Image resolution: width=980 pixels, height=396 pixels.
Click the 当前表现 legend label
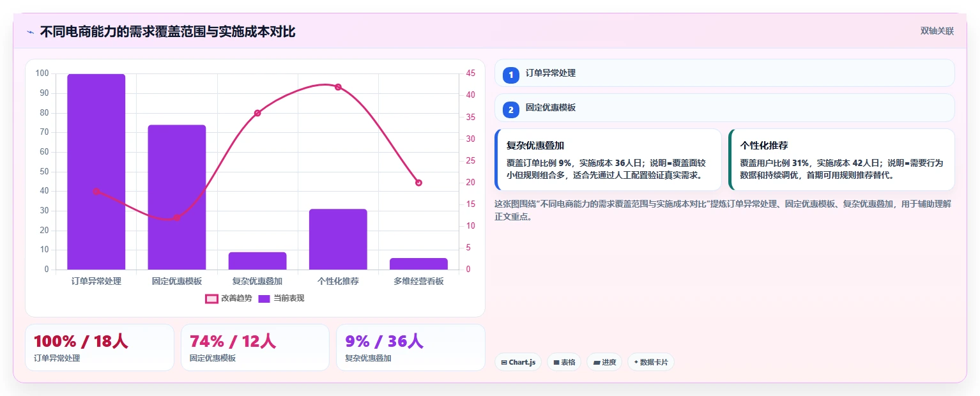pyautogui.click(x=289, y=298)
